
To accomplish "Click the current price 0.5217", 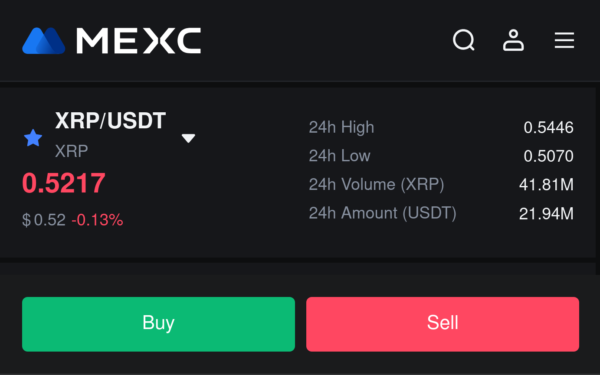I will pyautogui.click(x=64, y=183).
